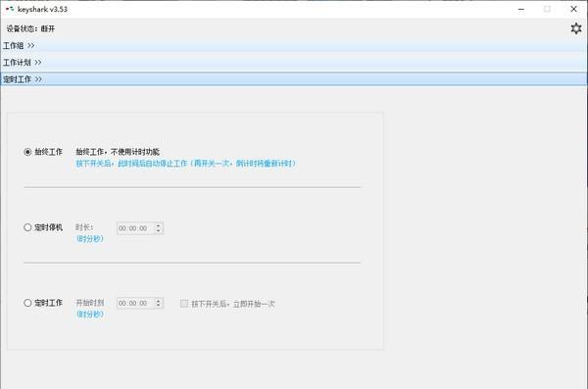Click the 定时工作 header double-chevron arrow
The width and height of the screenshot is (588, 389).
[x=38, y=79]
